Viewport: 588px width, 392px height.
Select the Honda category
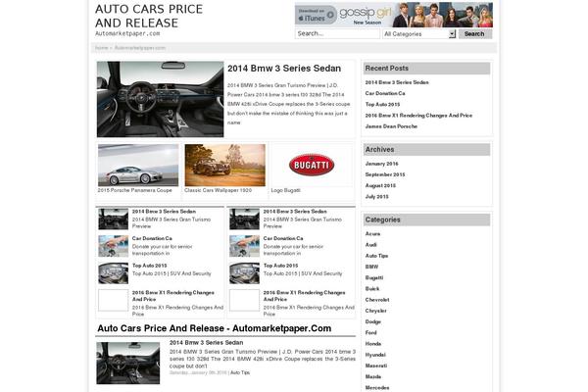[x=373, y=344]
